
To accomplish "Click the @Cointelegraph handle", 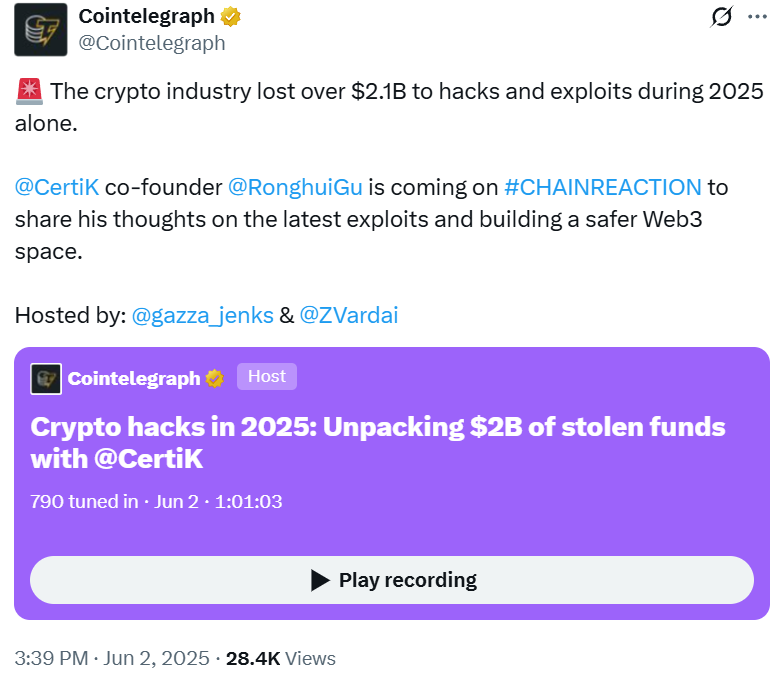I will pyautogui.click(x=153, y=43).
